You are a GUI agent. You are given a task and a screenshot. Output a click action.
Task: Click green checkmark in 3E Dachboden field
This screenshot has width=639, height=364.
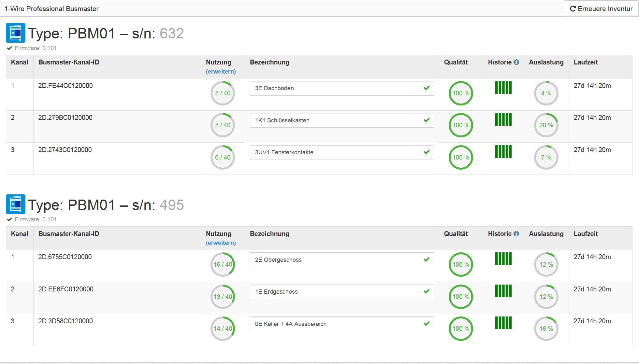click(427, 88)
